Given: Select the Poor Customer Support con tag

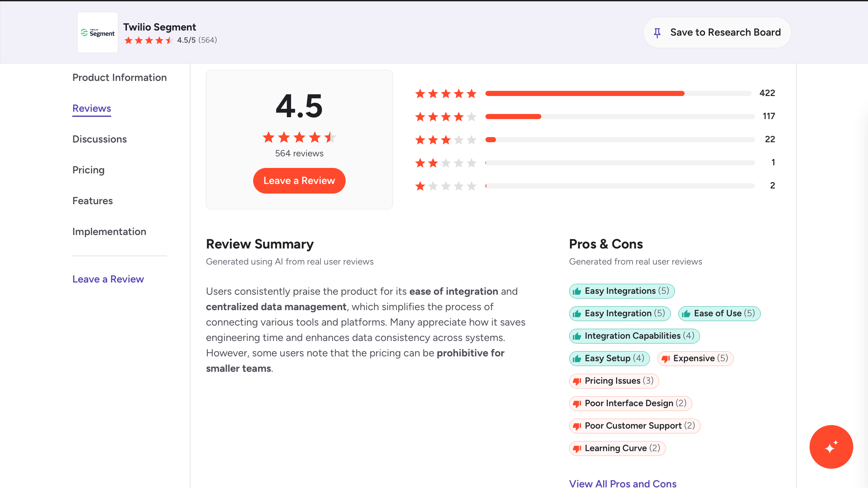Looking at the screenshot, I should [634, 426].
